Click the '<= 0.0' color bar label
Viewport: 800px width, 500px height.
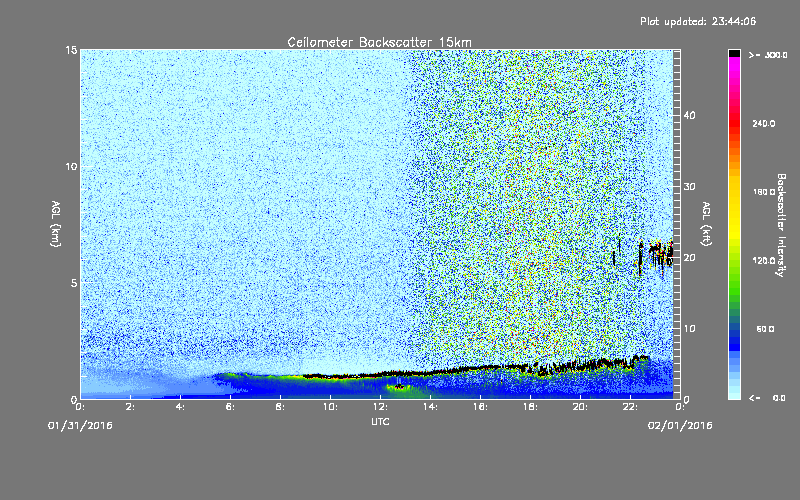click(x=767, y=398)
